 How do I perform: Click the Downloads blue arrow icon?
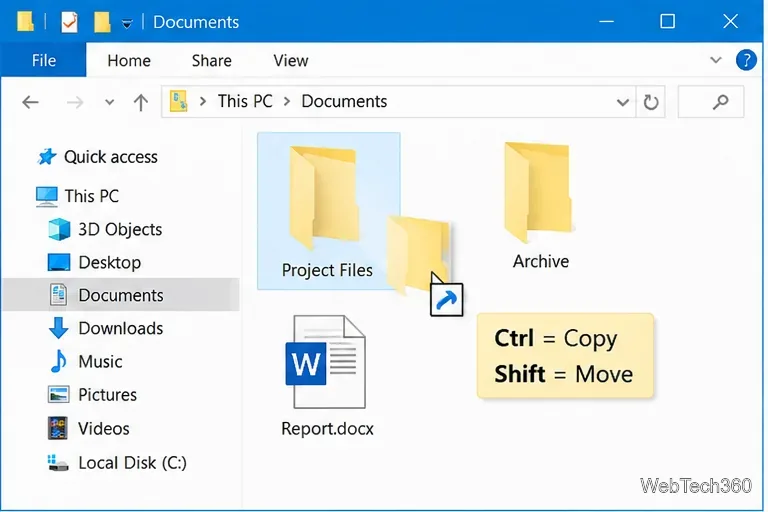[x=58, y=328]
